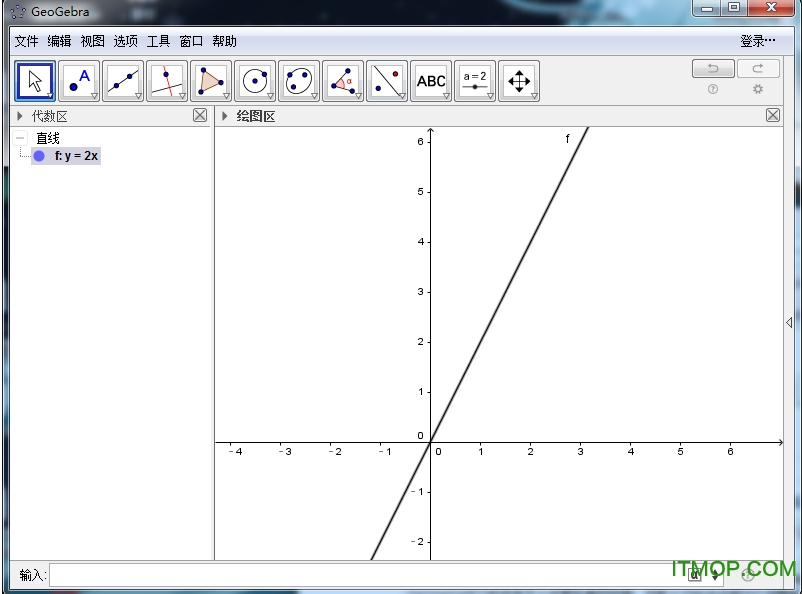This screenshot has height=594, width=802.
Task: Select the a=2 slider tool
Action: click(475, 81)
